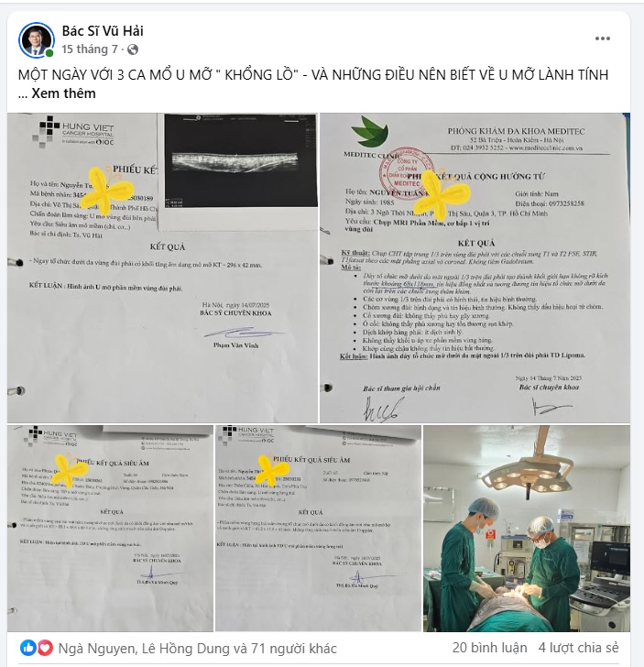Open the three-dot post options menu

[602, 38]
